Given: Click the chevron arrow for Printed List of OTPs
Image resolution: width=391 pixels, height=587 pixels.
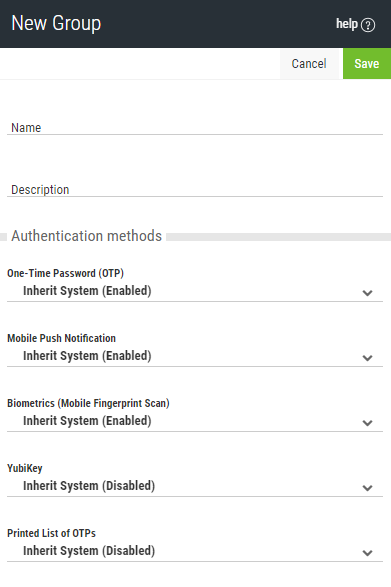Looking at the screenshot, I should click(x=367, y=553).
